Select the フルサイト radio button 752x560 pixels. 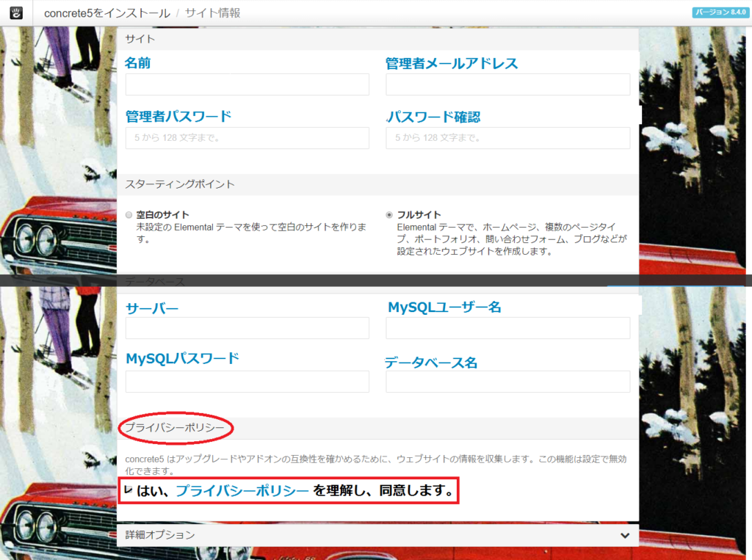389,215
